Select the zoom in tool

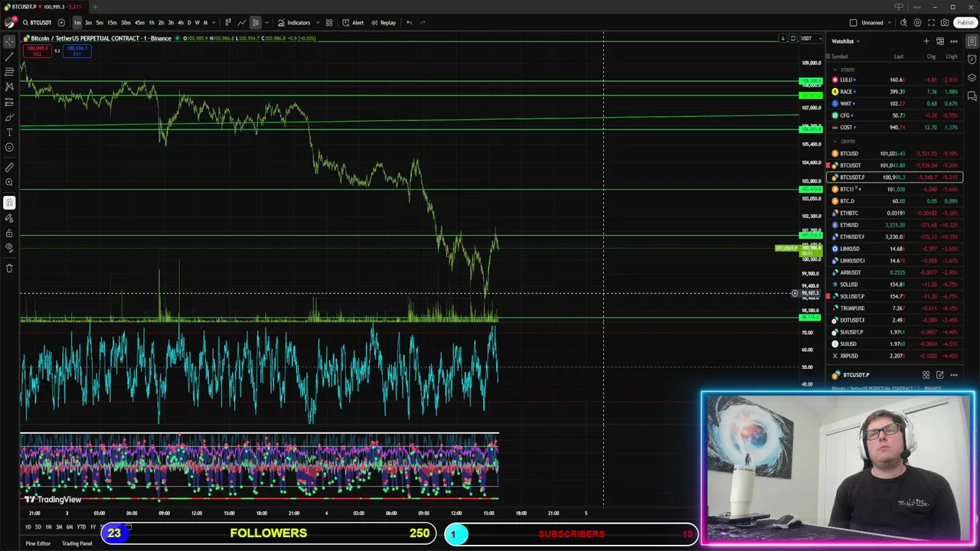coord(9,182)
